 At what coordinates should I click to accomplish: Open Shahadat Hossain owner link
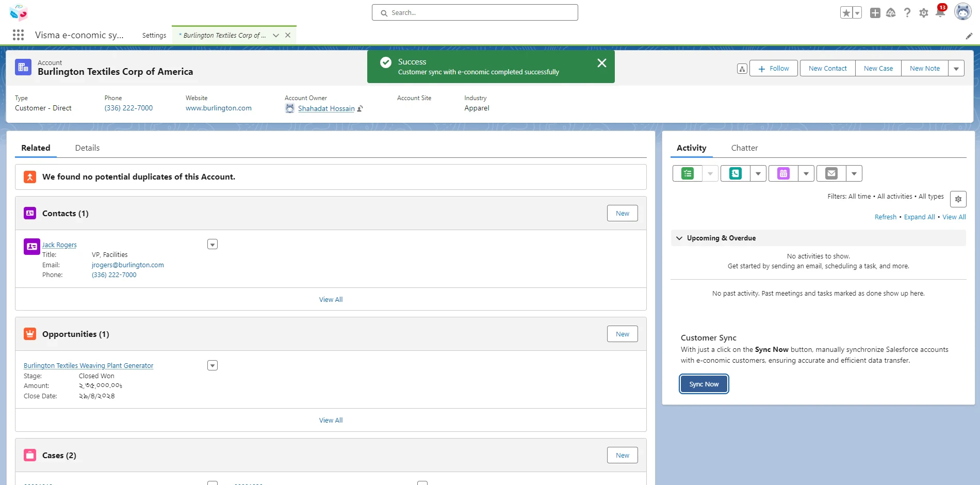tap(326, 108)
